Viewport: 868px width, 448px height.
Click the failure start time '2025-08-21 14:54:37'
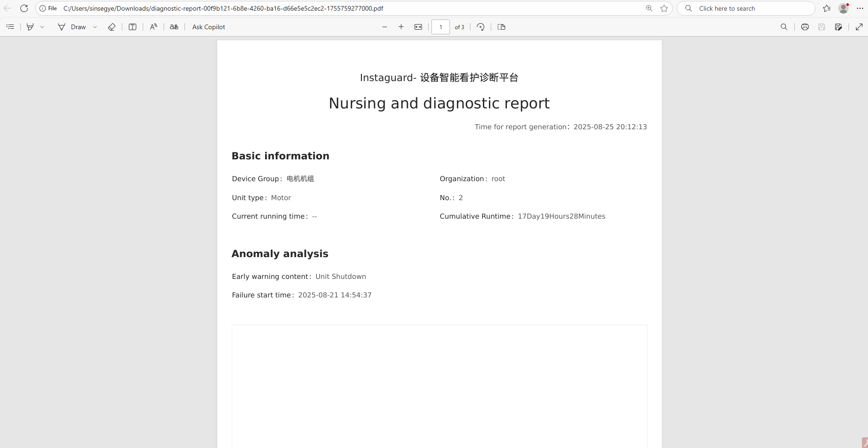tap(335, 295)
